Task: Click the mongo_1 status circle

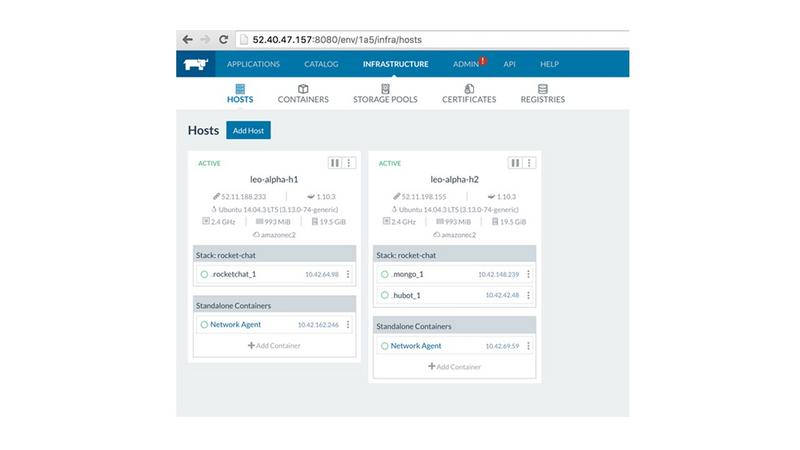Action: tap(385, 274)
